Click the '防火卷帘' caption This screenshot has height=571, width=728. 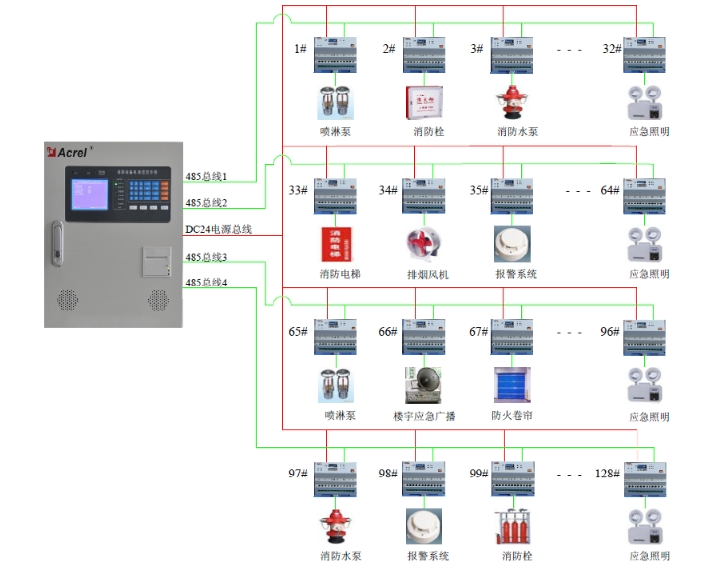(x=512, y=415)
